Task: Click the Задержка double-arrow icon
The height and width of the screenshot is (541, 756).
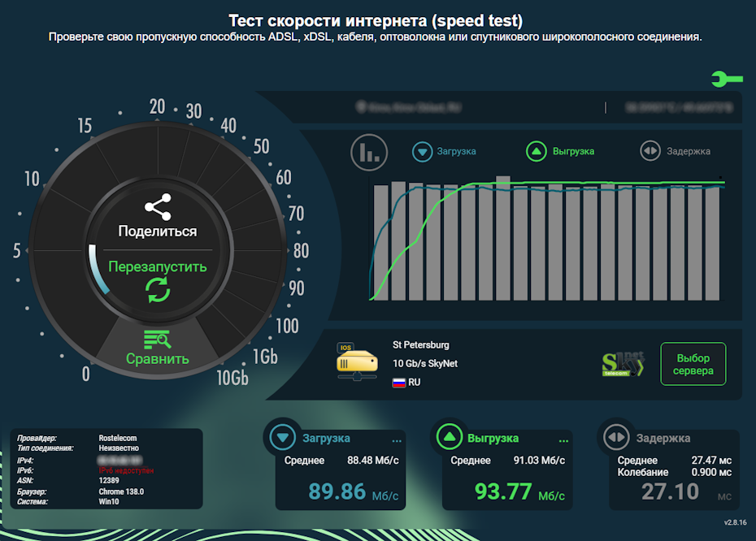Action: pos(616,439)
